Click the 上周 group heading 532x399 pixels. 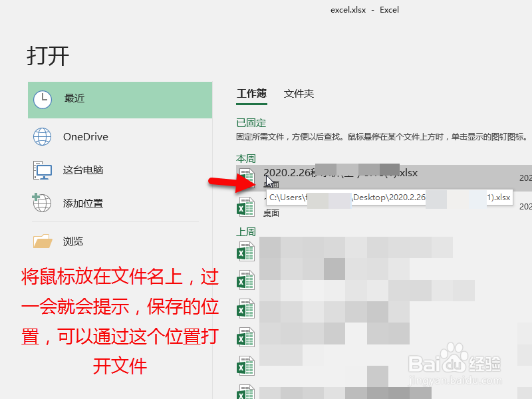(x=246, y=232)
